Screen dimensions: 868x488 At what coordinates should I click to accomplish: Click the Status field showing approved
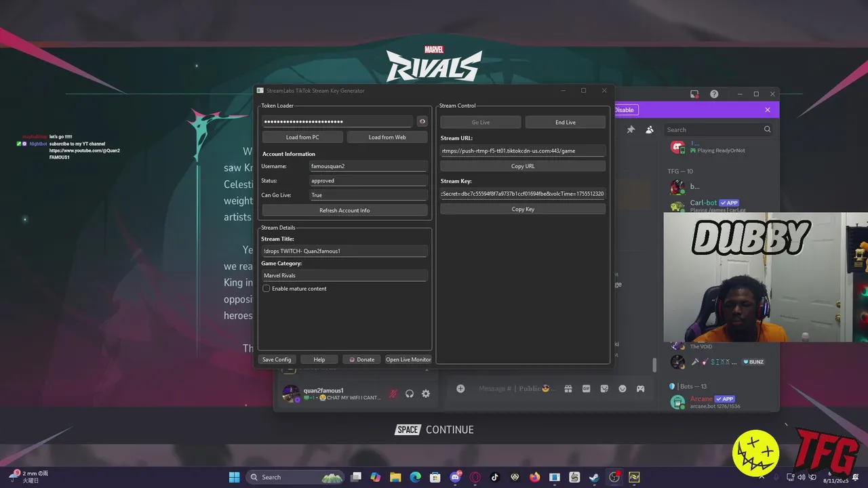[368, 180]
